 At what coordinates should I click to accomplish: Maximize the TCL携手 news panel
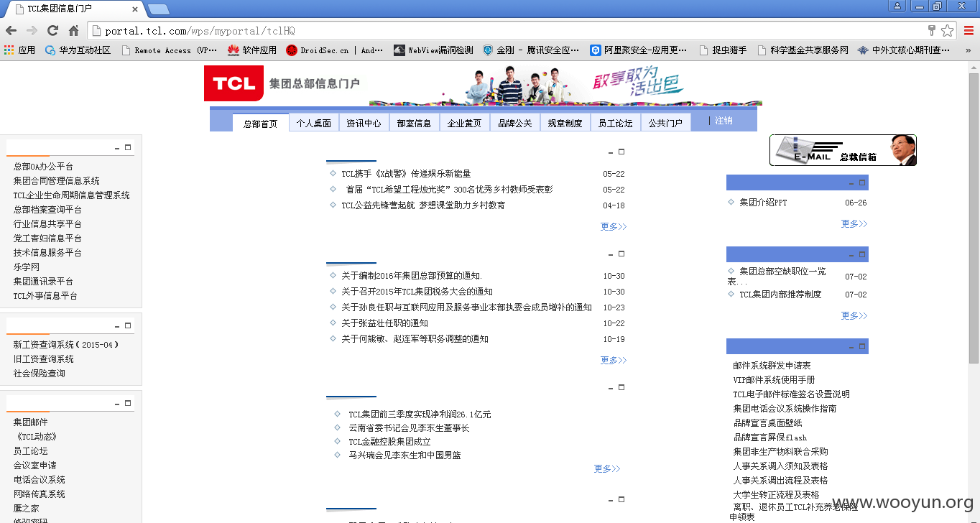[621, 152]
